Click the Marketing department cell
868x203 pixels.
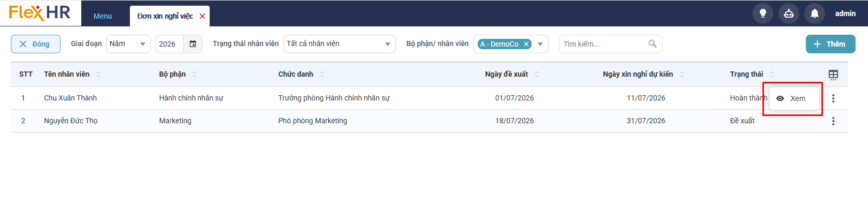pyautogui.click(x=175, y=121)
